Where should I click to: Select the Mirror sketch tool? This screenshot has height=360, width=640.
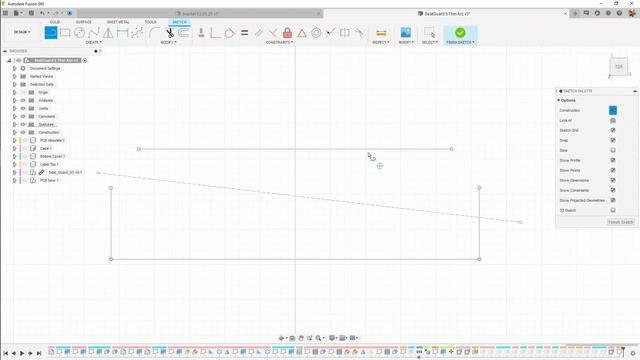click(x=108, y=33)
